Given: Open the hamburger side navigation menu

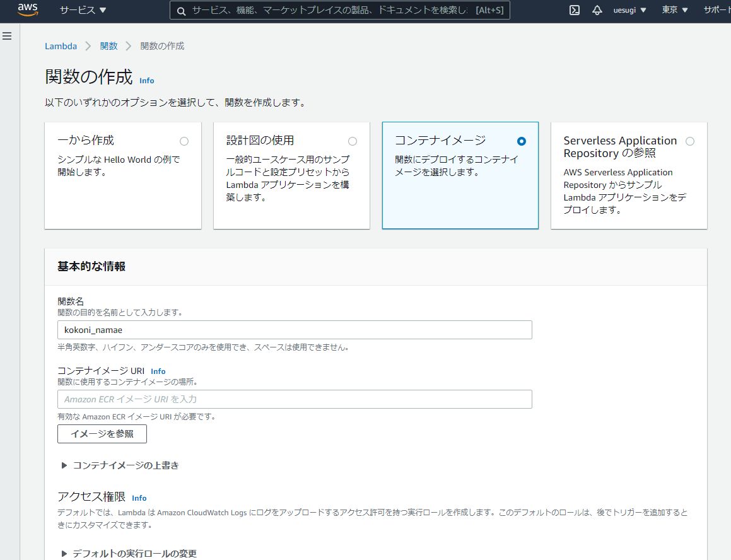Looking at the screenshot, I should coord(7,36).
